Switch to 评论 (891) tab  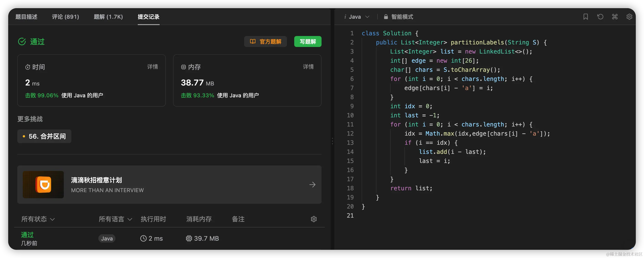point(66,17)
